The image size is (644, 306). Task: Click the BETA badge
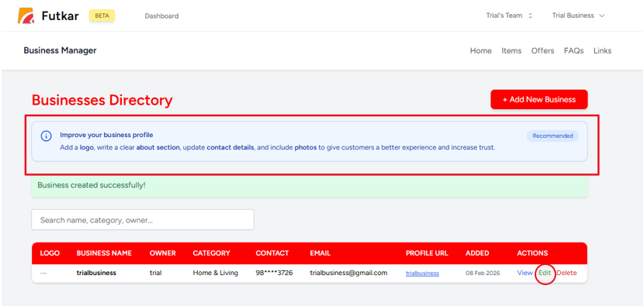click(102, 15)
